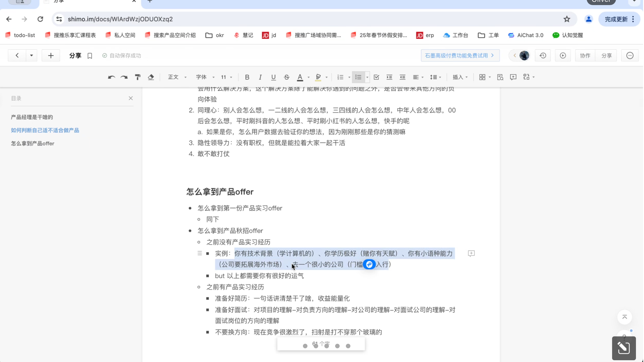Screen dimensions: 644x362
Task: Jump to 怎么拿到产品offer in outline
Action: 32,143
